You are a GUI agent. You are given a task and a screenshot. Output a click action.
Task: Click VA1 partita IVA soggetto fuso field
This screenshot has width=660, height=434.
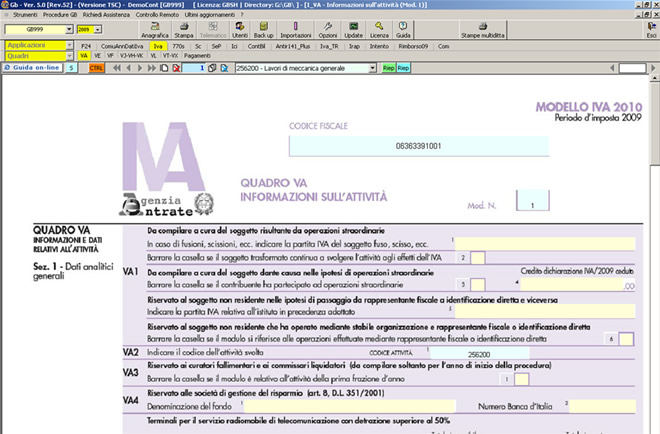coord(545,244)
